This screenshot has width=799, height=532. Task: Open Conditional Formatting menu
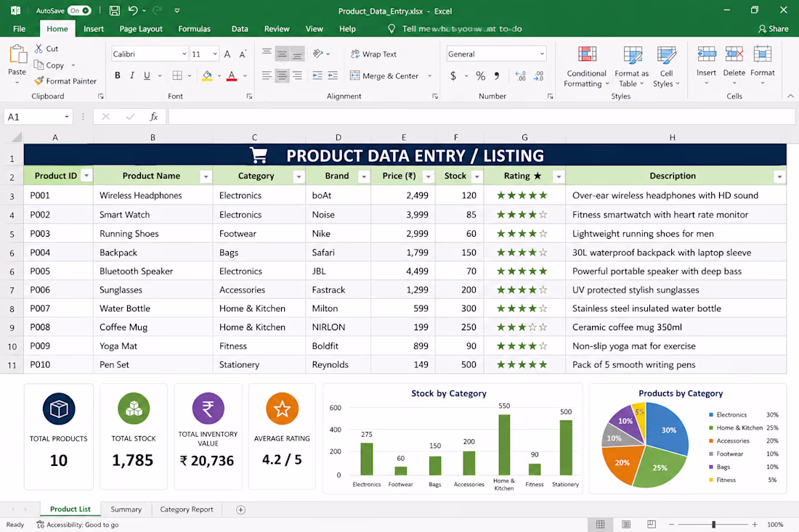[586, 67]
